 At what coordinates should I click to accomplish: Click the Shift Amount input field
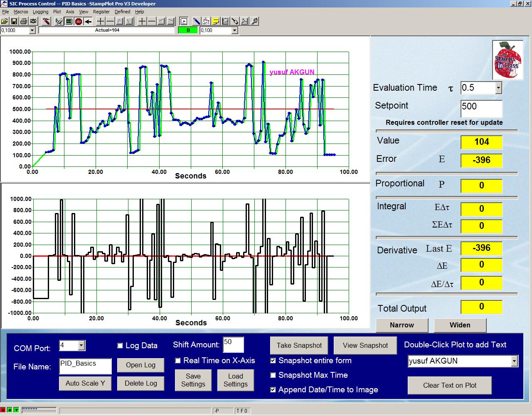click(233, 344)
